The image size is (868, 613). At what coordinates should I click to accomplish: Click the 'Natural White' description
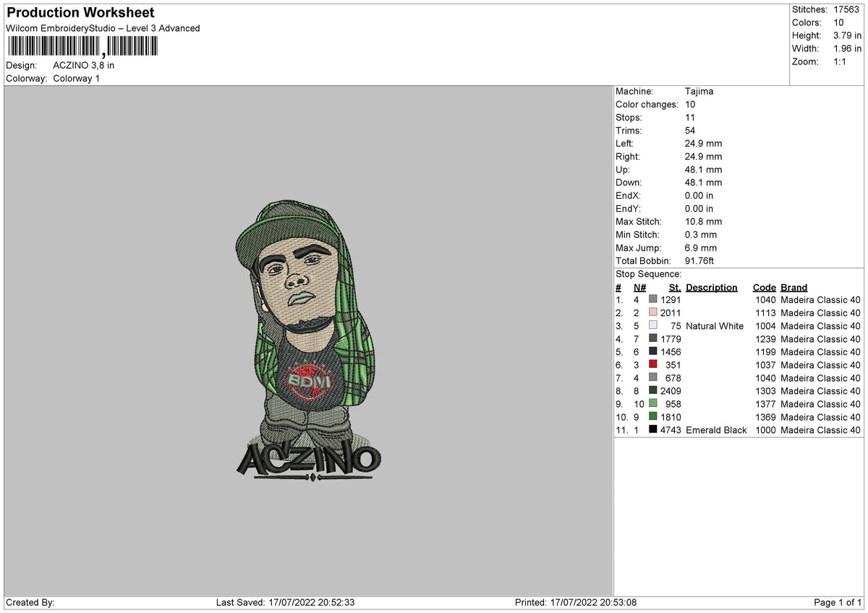[715, 325]
